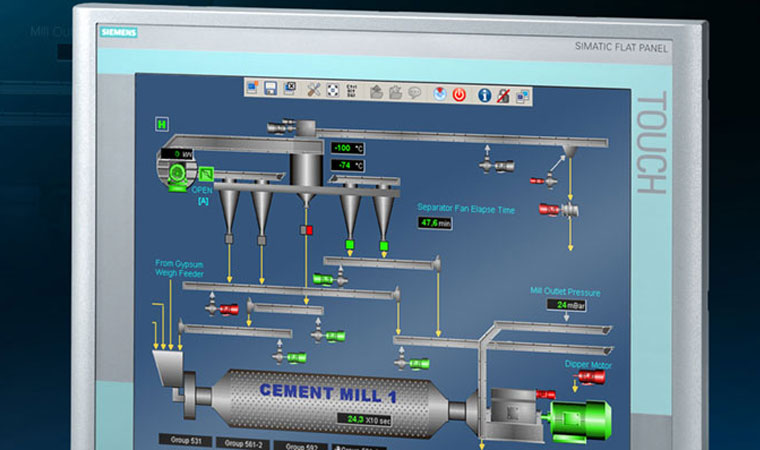Open Group 531
The image size is (760, 450).
click(x=186, y=440)
